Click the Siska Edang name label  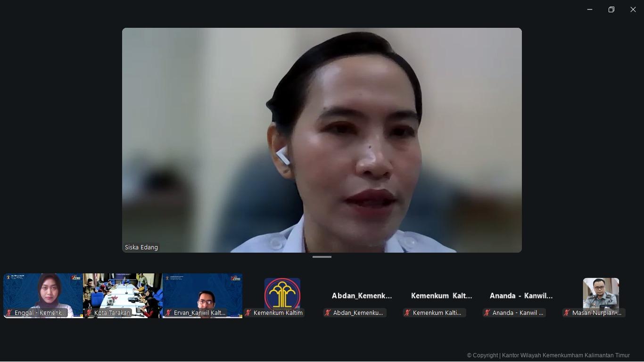coord(141,247)
